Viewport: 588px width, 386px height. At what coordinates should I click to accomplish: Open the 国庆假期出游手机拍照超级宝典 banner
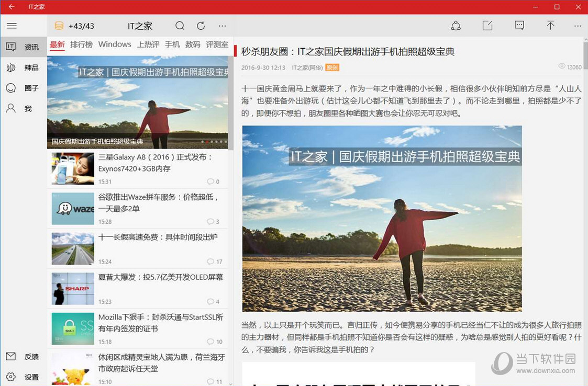(138, 103)
